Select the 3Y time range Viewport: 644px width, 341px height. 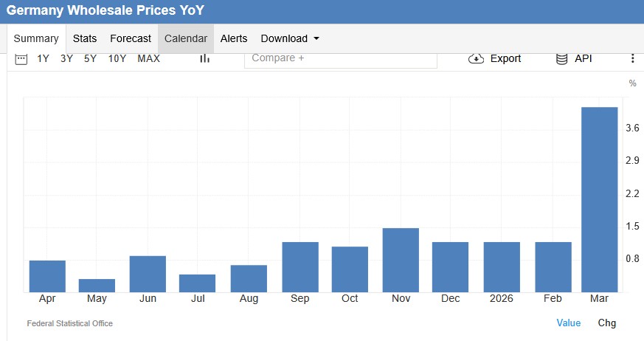(66, 58)
